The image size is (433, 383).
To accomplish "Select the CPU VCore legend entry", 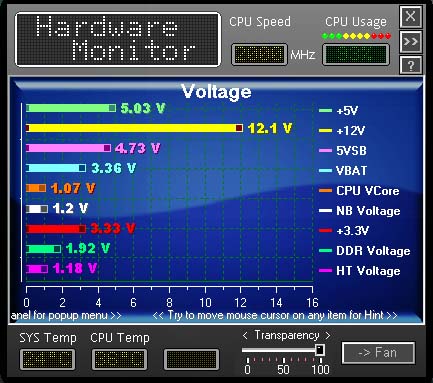I will (359, 191).
